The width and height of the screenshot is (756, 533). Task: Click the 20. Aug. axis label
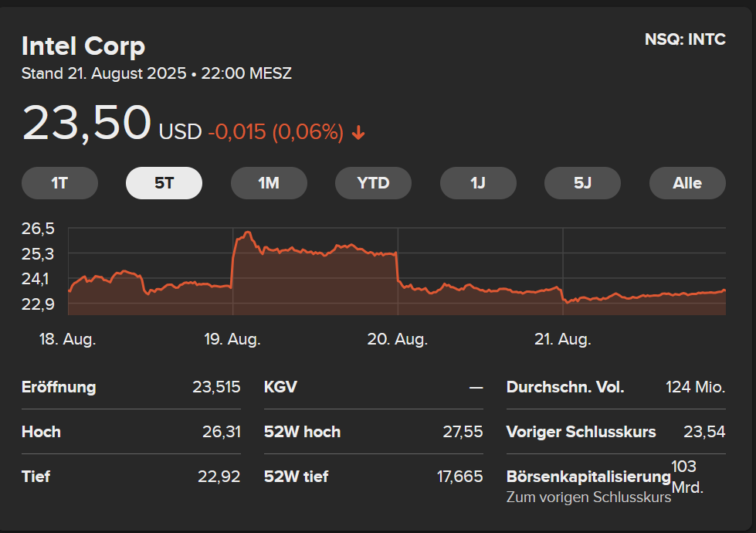(x=397, y=339)
